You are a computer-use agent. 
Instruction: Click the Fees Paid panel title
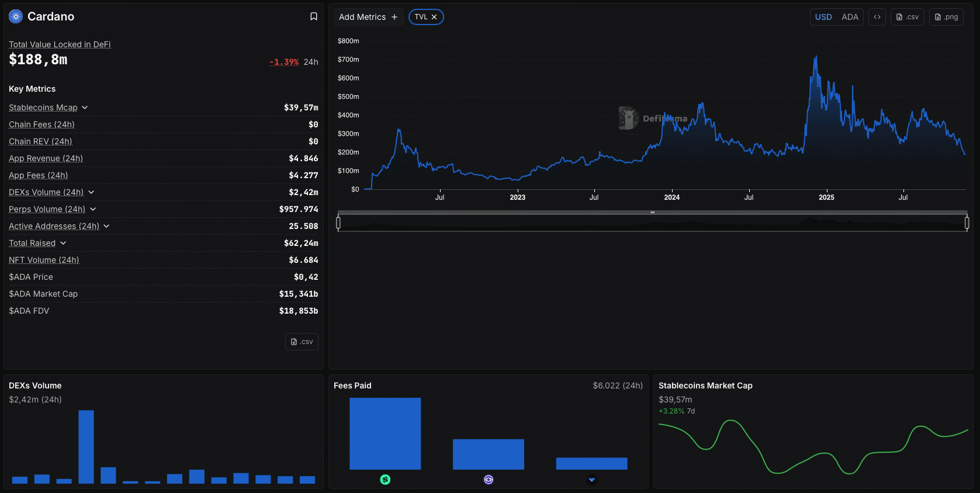click(x=352, y=386)
